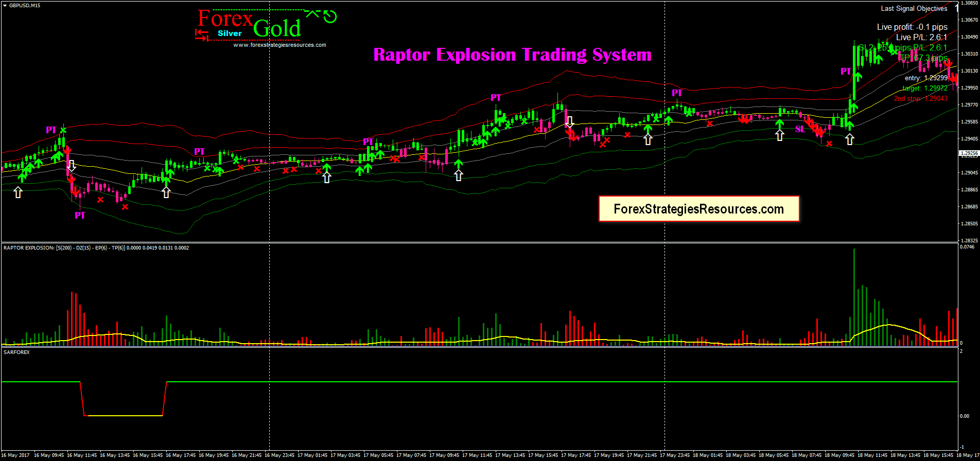Screen dimensions: 980x461
Task: Click the 17 May 03:45 time label
Action: 345,455
